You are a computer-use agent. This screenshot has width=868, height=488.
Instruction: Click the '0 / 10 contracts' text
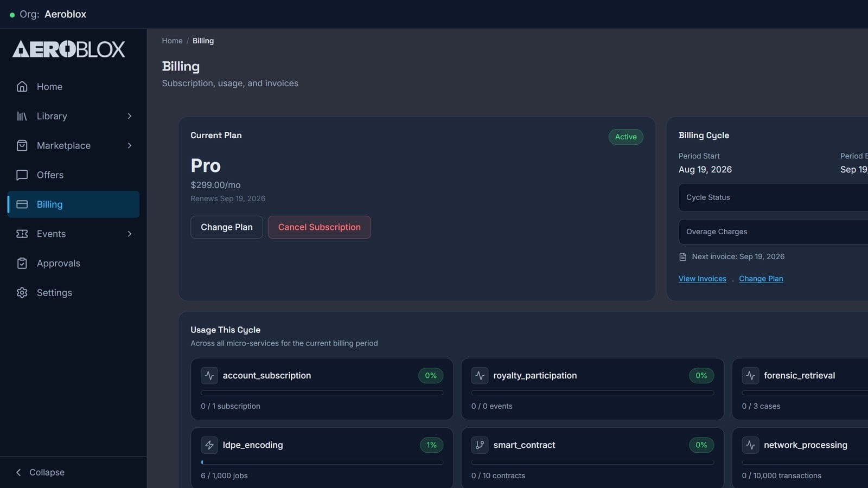(498, 476)
